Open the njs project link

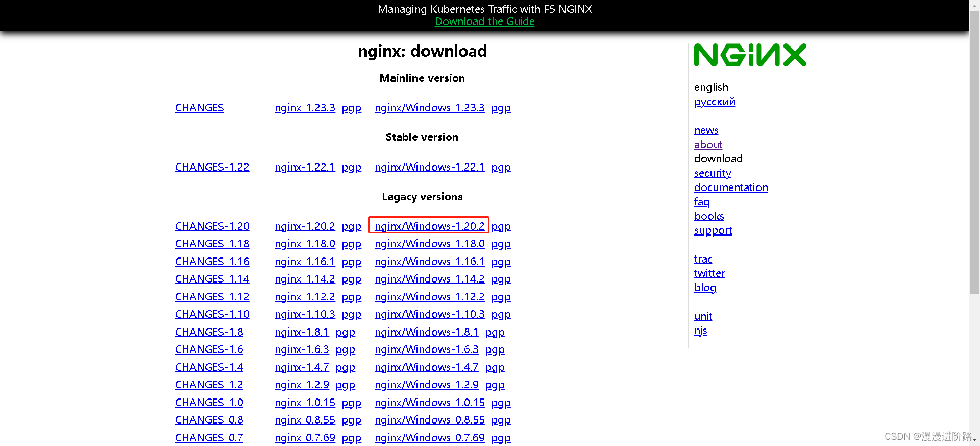[x=700, y=331]
